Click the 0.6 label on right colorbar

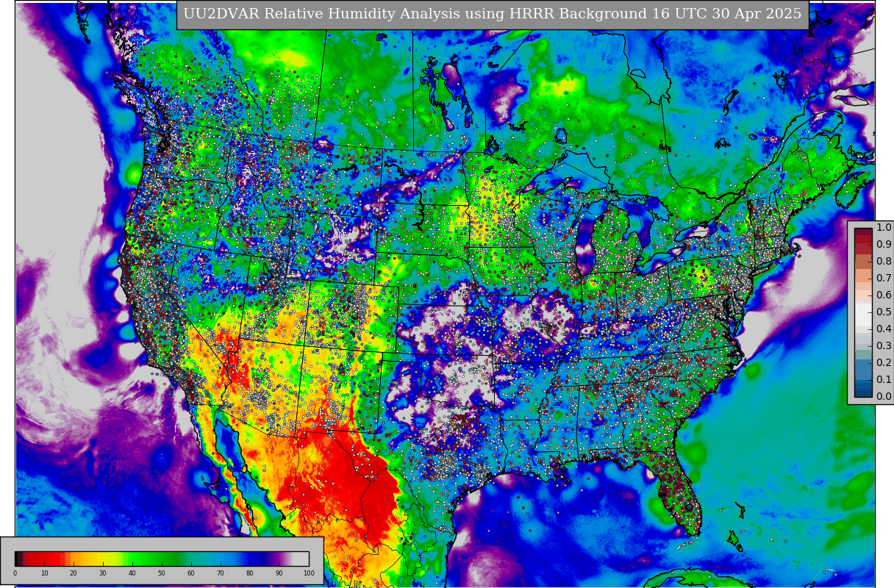884,295
